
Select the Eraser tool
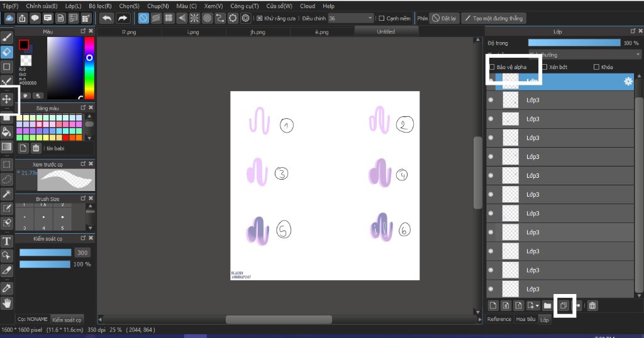click(7, 52)
